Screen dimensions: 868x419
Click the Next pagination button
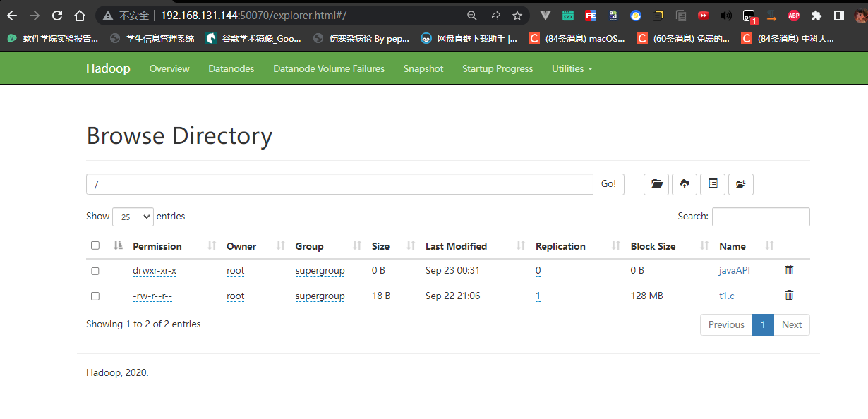[791, 324]
